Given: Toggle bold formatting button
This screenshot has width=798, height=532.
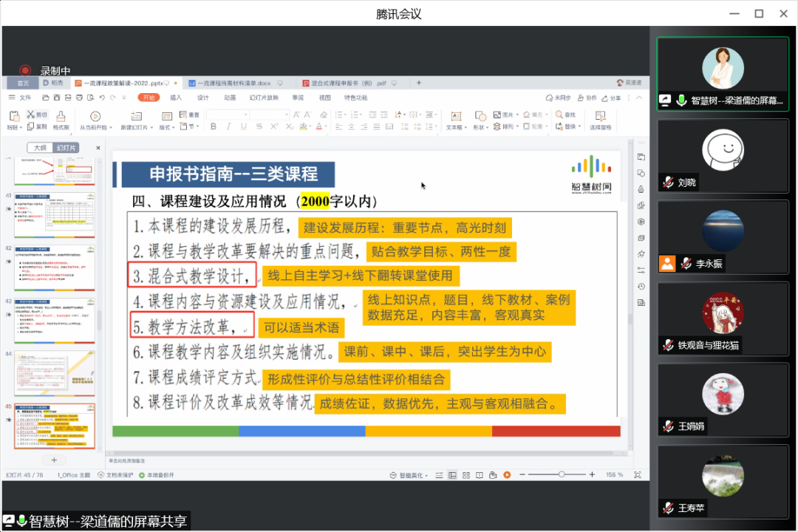Looking at the screenshot, I should click(x=213, y=126).
